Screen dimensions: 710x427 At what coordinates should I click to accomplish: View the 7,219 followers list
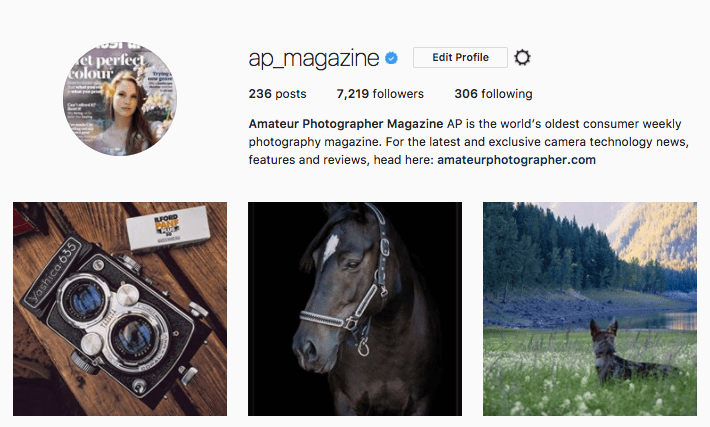pyautogui.click(x=380, y=94)
